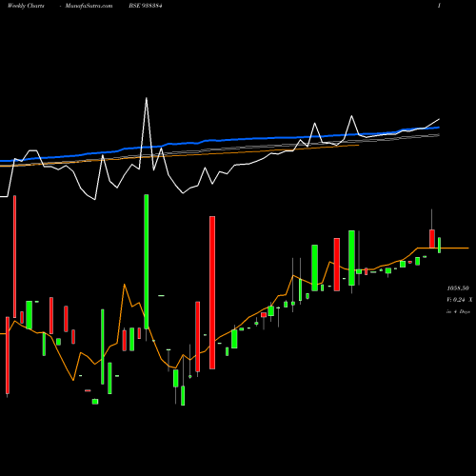Click the peak of the white line spike

(147, 98)
